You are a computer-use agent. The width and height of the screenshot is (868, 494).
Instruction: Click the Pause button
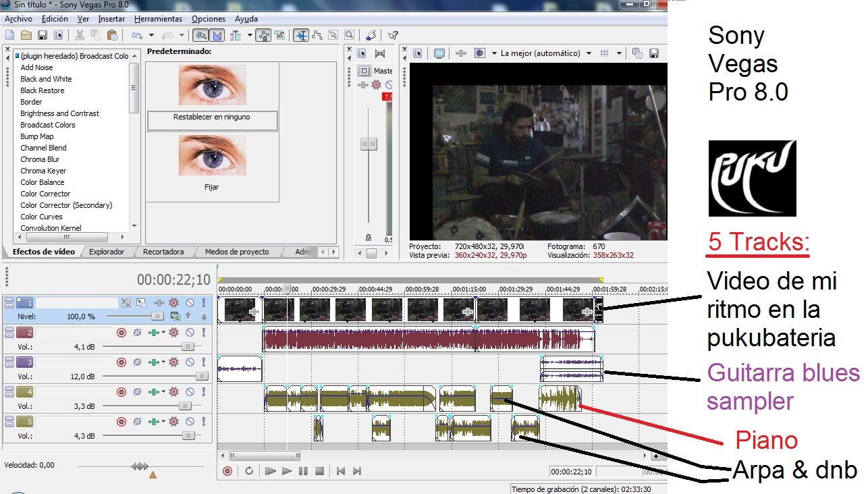[304, 471]
